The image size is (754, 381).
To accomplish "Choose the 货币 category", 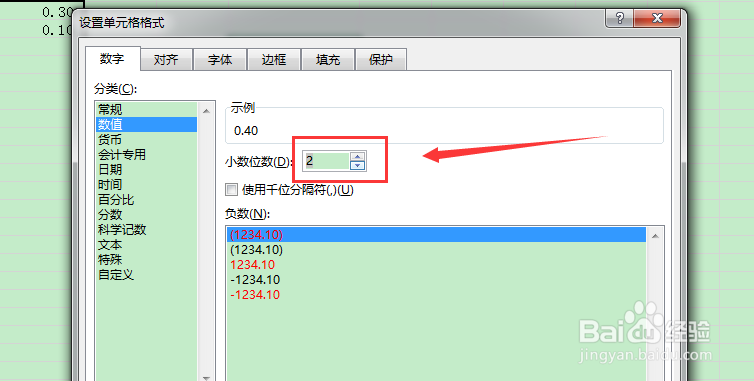I will coord(147,140).
